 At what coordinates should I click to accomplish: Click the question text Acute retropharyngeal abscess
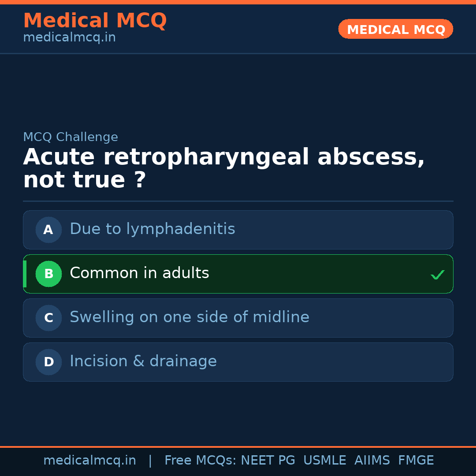(x=224, y=157)
